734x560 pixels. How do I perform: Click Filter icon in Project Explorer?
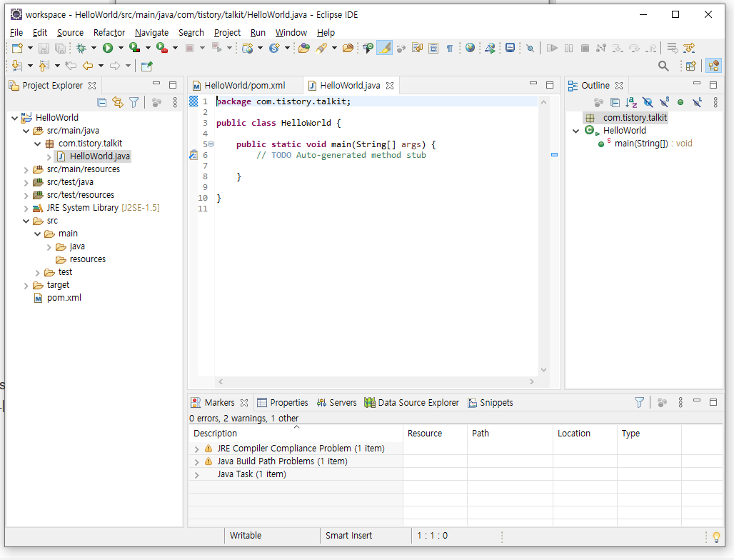134,103
